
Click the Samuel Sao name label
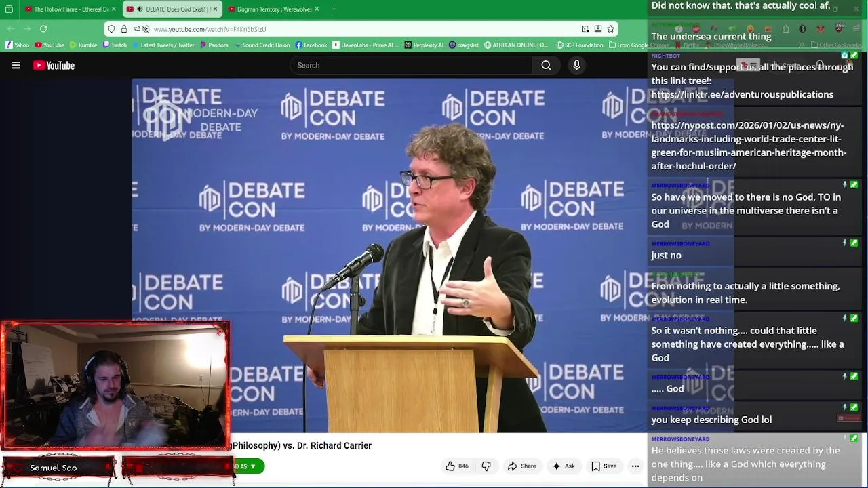coord(53,468)
